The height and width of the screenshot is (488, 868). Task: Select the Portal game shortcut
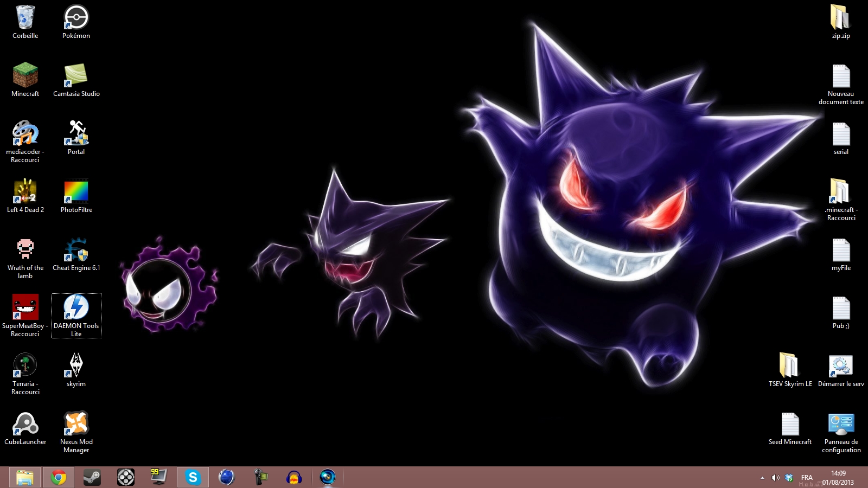(76, 138)
